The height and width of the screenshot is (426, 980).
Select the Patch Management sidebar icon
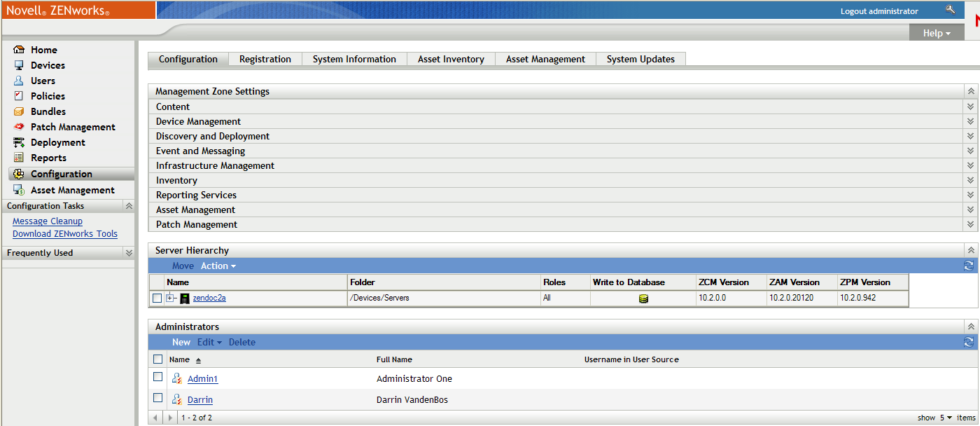click(19, 127)
